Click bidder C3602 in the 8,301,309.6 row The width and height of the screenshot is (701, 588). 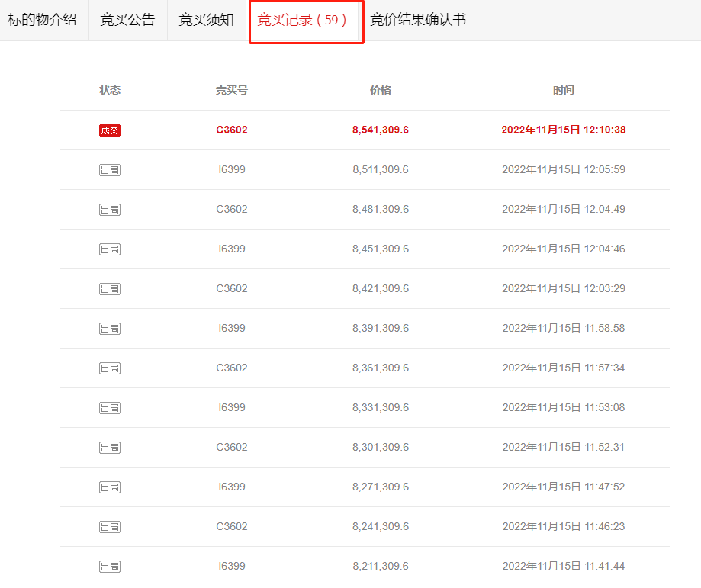[232, 447]
